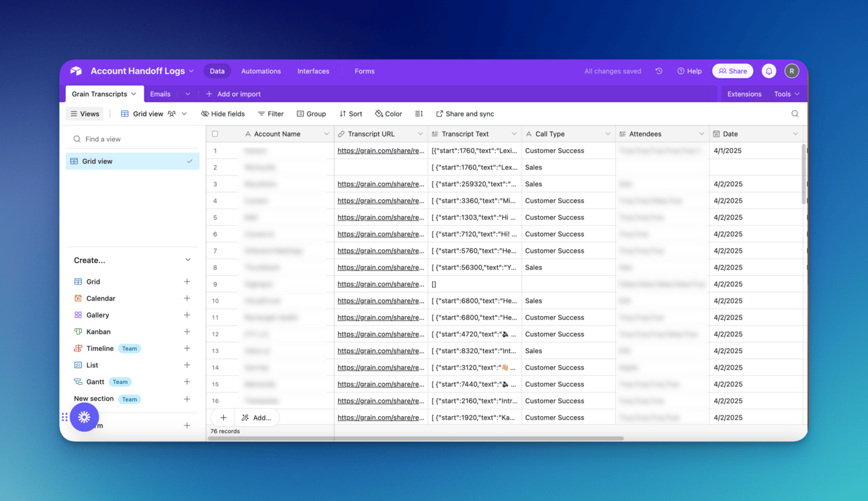Click plus to create a Calendar view
Image resolution: width=868 pixels, height=501 pixels.
(187, 298)
